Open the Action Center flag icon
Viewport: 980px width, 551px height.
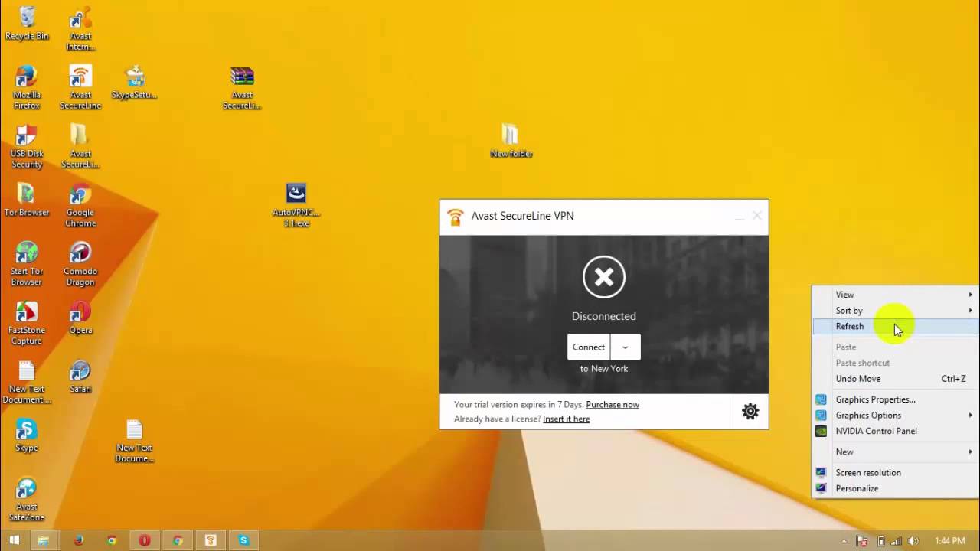coord(863,541)
